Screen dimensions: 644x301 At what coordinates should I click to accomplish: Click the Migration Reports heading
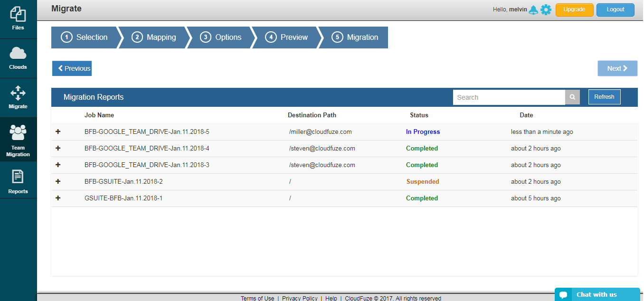click(94, 97)
